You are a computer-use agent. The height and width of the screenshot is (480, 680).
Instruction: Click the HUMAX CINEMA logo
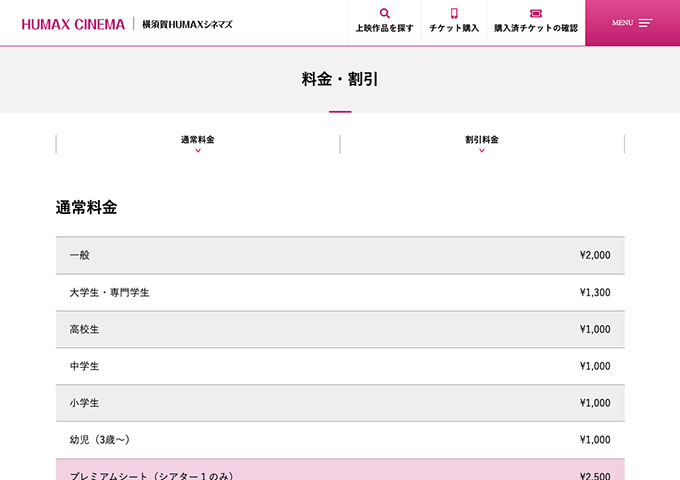click(73, 23)
